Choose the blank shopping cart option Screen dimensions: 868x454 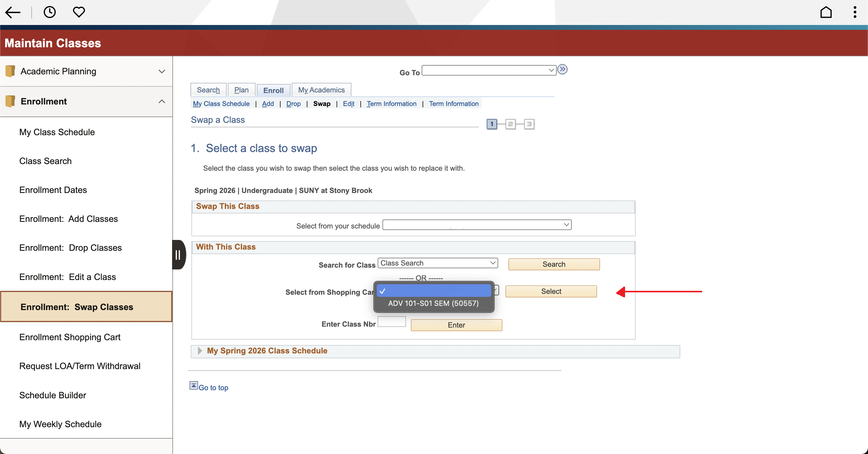pos(434,291)
